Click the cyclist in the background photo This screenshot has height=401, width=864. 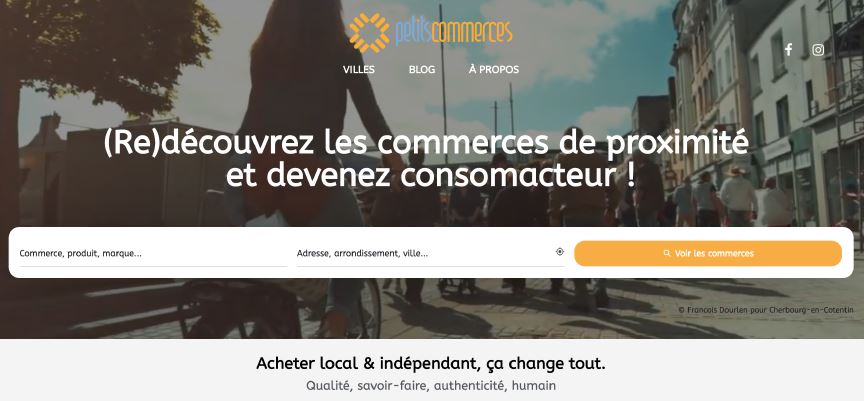click(298, 165)
